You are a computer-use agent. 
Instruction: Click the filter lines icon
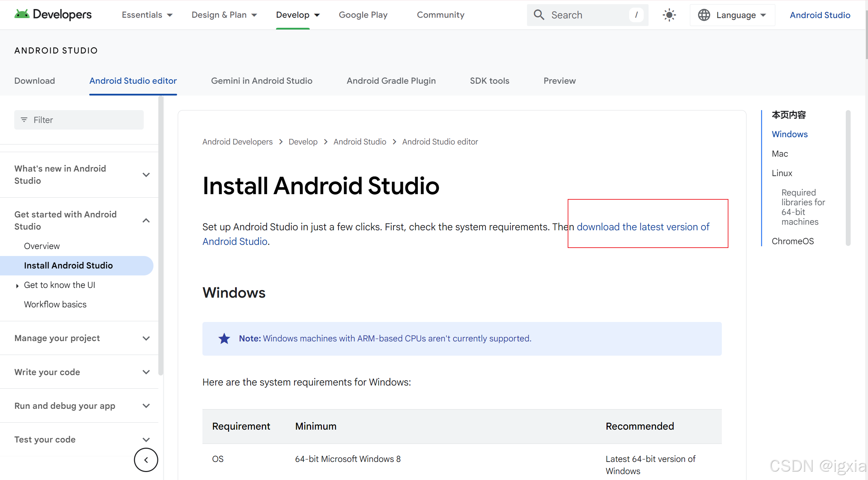(x=24, y=120)
